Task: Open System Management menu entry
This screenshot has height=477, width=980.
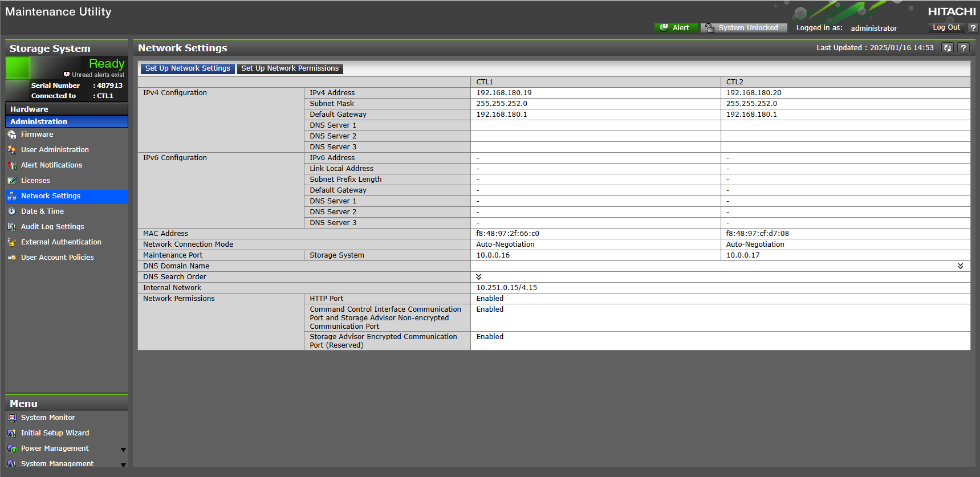Action: click(57, 464)
